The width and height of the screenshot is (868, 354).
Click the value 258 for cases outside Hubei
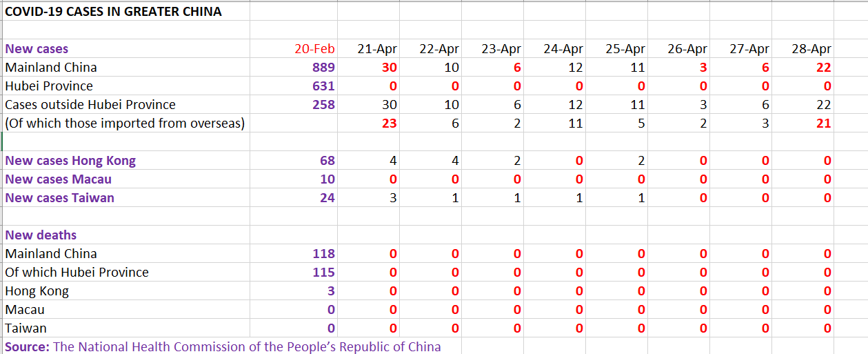pos(323,105)
